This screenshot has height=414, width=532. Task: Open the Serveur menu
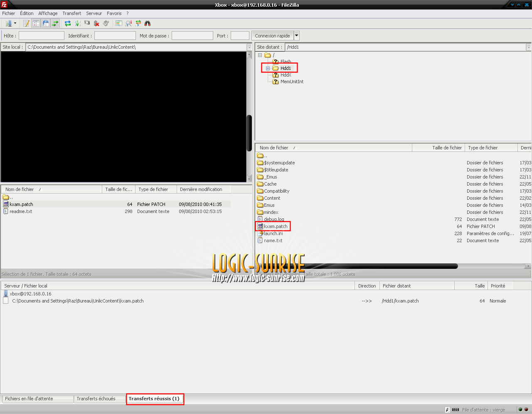pyautogui.click(x=94, y=13)
